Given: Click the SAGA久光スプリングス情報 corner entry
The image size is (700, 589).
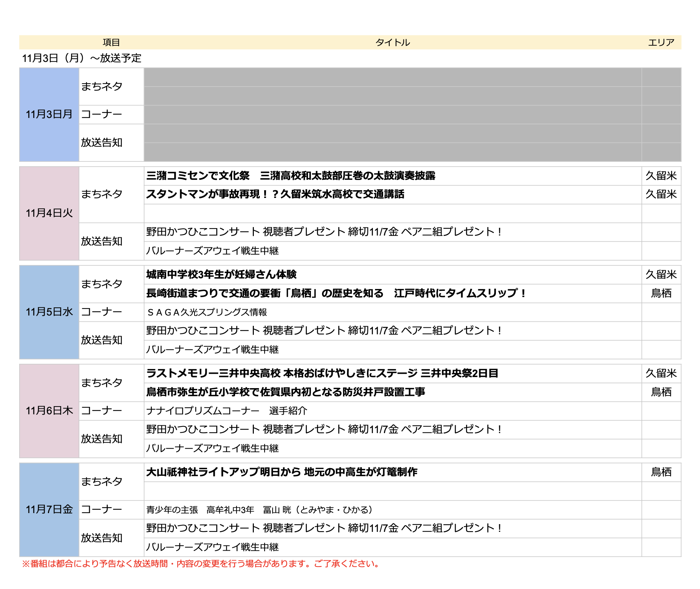Looking at the screenshot, I should coord(207,313).
